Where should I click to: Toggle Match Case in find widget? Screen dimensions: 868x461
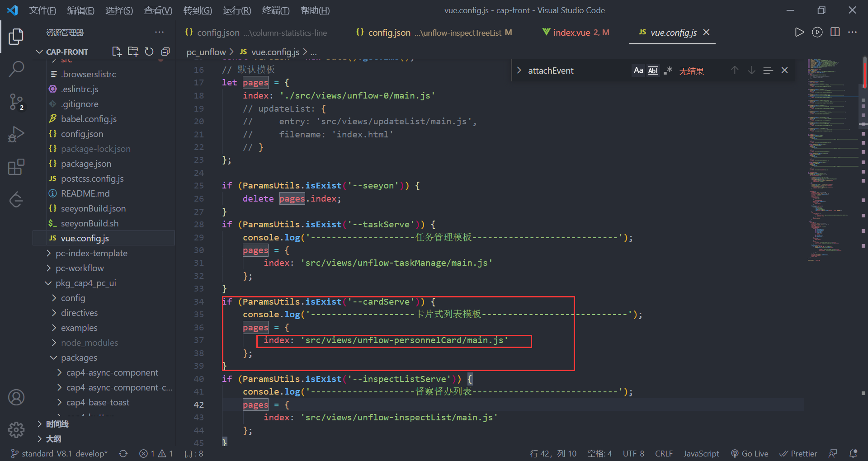(x=638, y=71)
